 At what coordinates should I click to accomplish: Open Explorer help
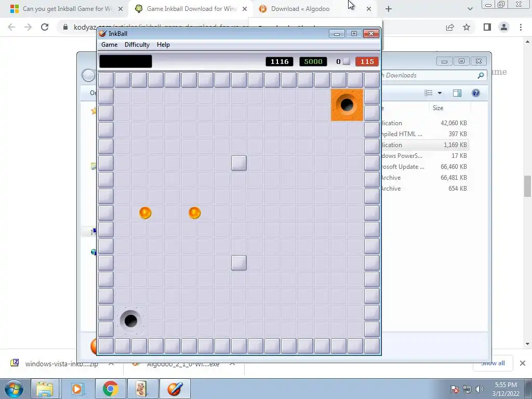pos(476,93)
